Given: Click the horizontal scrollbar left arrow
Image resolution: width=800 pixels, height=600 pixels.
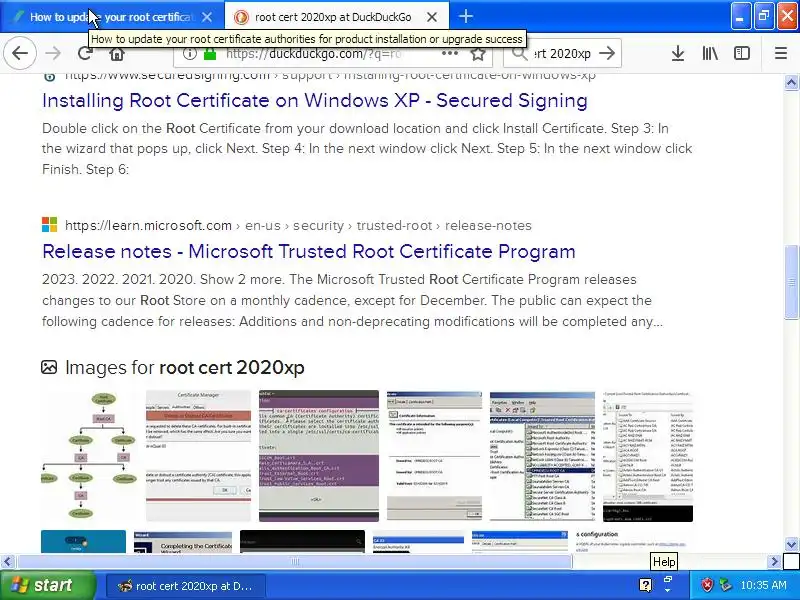Looking at the screenshot, I should (x=7, y=562).
